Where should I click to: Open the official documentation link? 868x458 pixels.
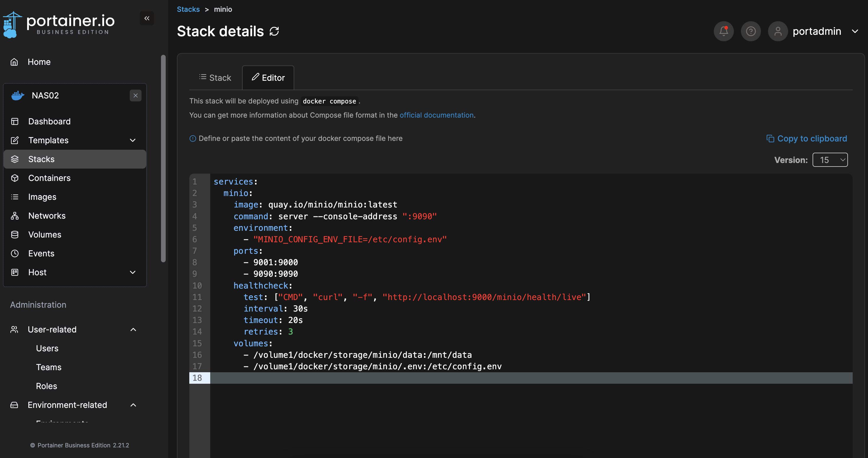pos(436,115)
